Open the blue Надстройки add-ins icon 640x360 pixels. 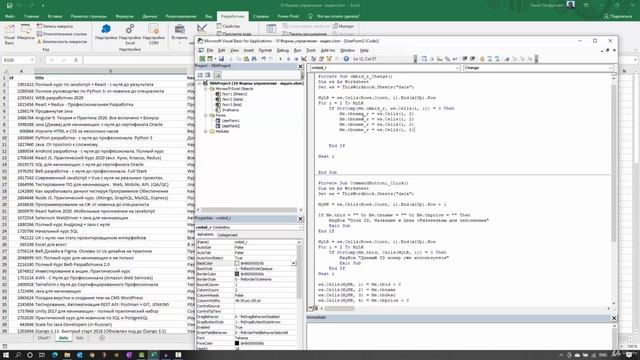pos(106,32)
